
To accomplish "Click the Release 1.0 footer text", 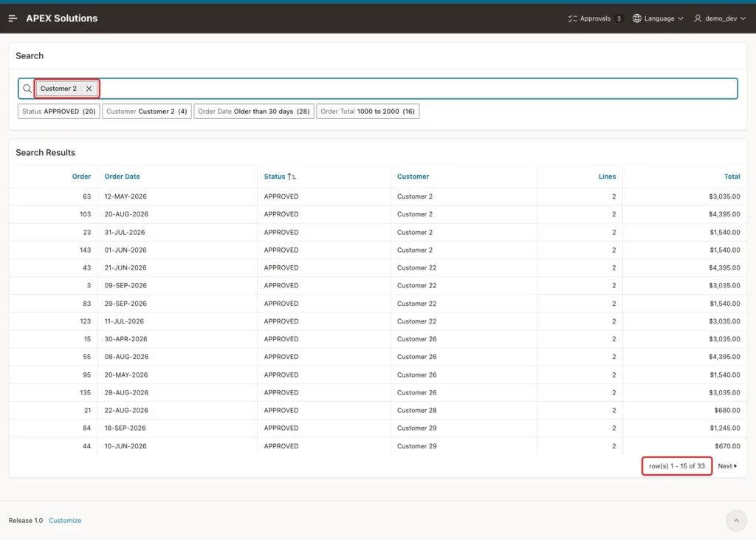I will 26,520.
